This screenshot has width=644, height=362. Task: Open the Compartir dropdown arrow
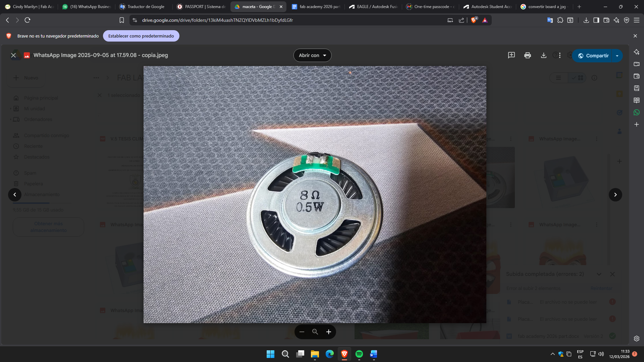(x=617, y=56)
